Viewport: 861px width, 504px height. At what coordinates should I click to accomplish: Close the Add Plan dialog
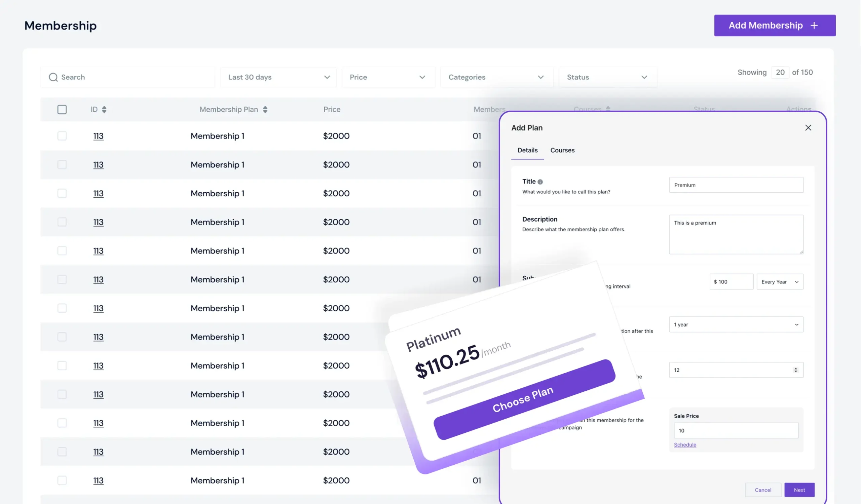(x=808, y=128)
